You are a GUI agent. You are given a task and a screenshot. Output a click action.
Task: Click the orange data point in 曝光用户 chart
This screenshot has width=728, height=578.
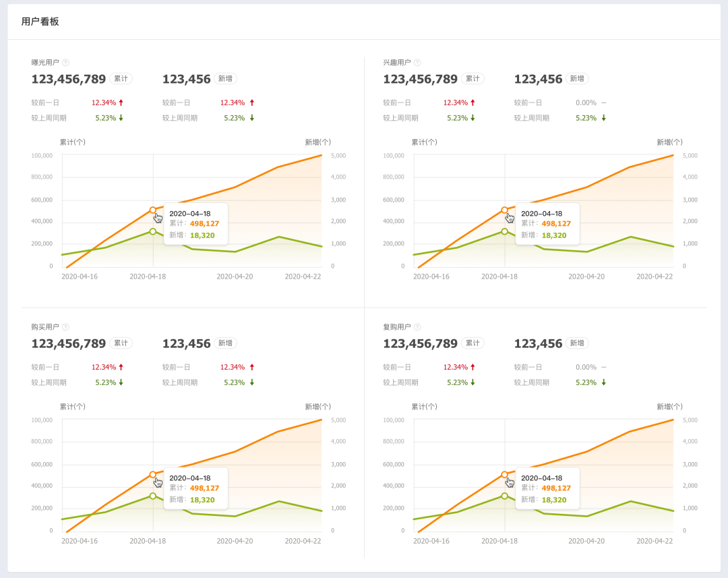point(153,210)
